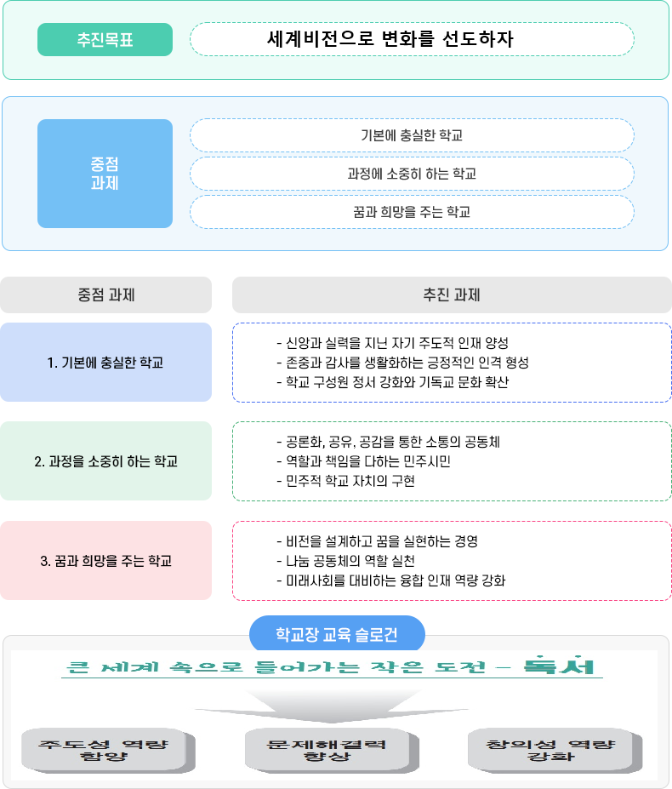Select 과정에 소중히 하는 학교 pill
This screenshot has width=672, height=789.
[412, 174]
